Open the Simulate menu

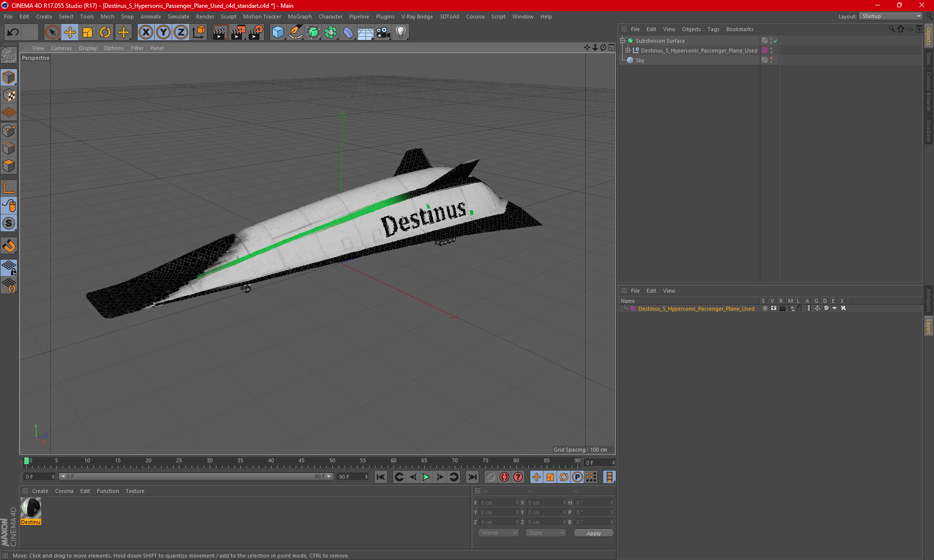[x=179, y=17]
